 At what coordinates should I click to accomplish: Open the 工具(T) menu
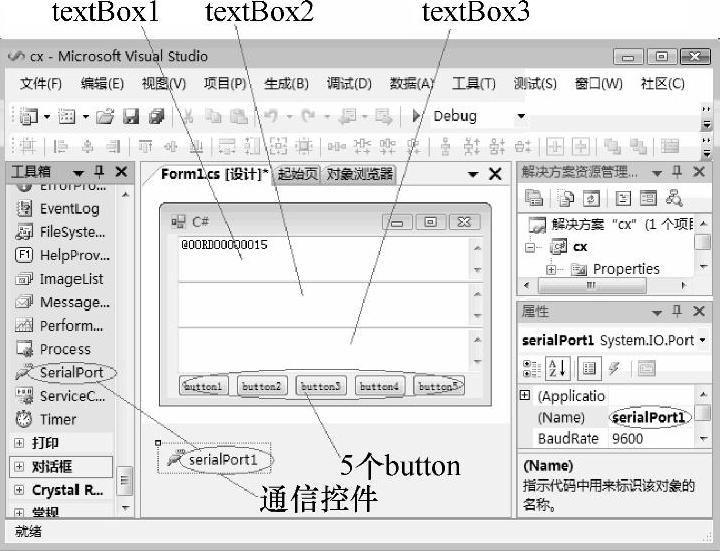tap(473, 84)
